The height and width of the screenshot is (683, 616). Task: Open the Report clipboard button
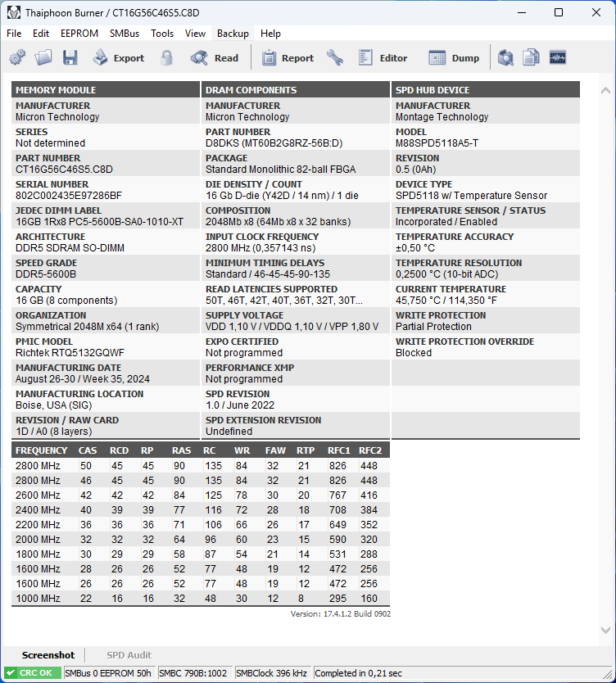288,57
